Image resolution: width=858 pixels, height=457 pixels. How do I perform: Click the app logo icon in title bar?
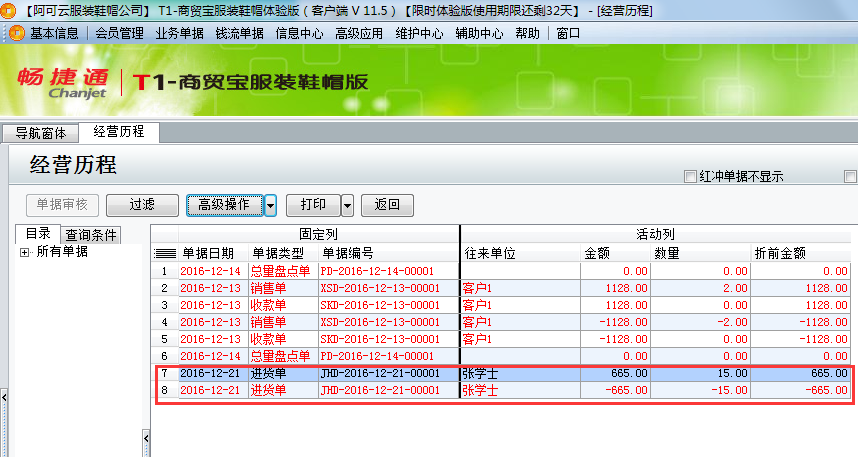7,10
